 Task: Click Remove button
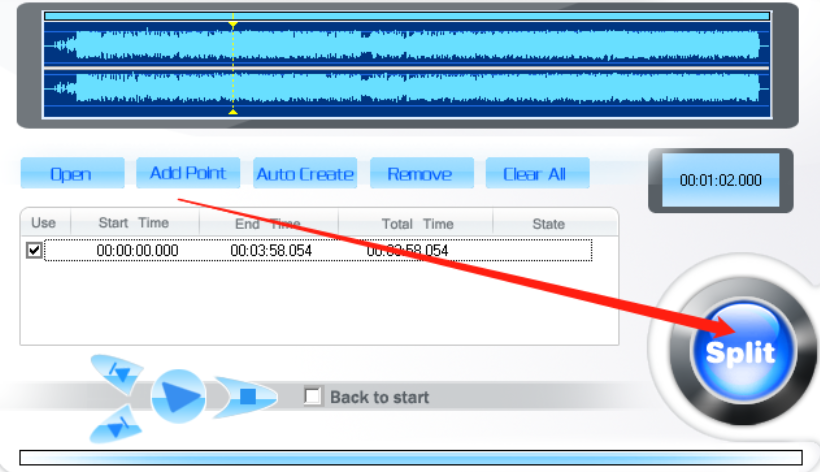click(x=422, y=173)
